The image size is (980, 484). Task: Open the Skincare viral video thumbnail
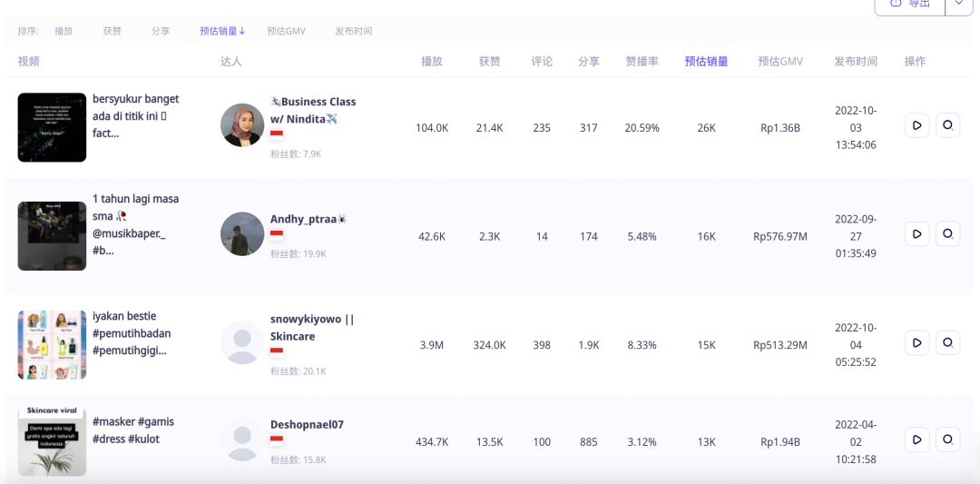(52, 441)
